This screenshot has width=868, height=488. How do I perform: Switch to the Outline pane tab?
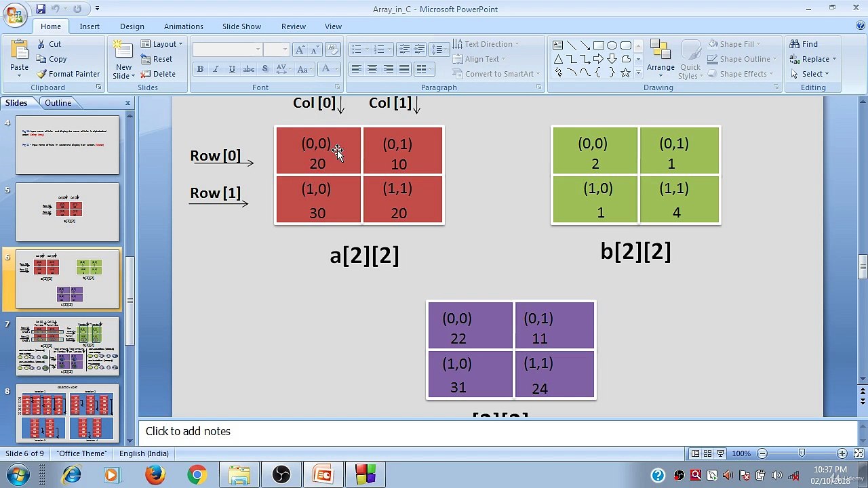(58, 103)
